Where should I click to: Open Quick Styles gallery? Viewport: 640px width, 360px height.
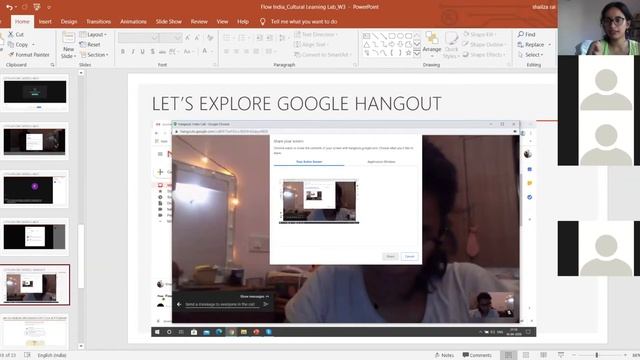point(451,45)
